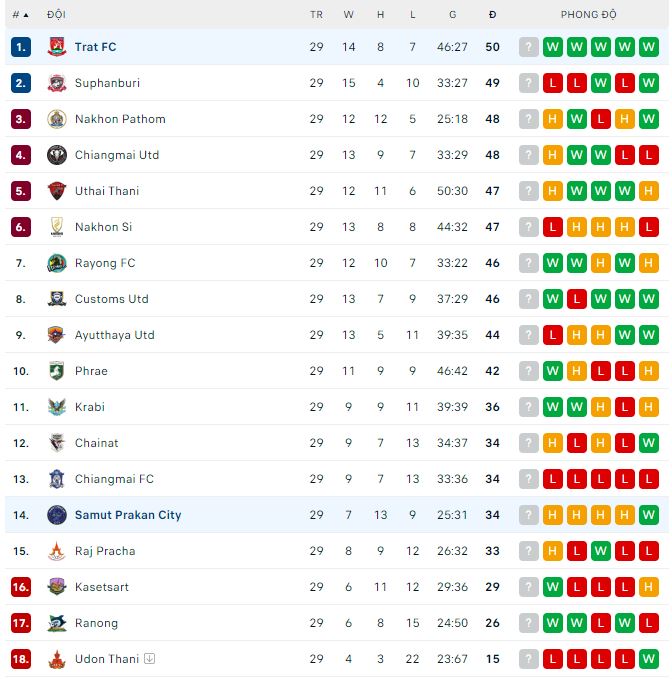Sort table by the # rank column arrow
672x679 pixels.
[25, 15]
